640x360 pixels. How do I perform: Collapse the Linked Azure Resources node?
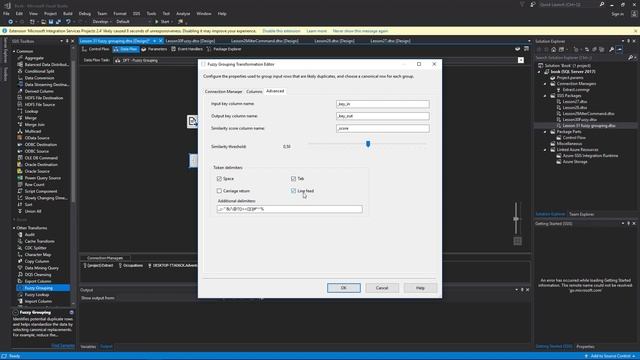tap(545, 150)
